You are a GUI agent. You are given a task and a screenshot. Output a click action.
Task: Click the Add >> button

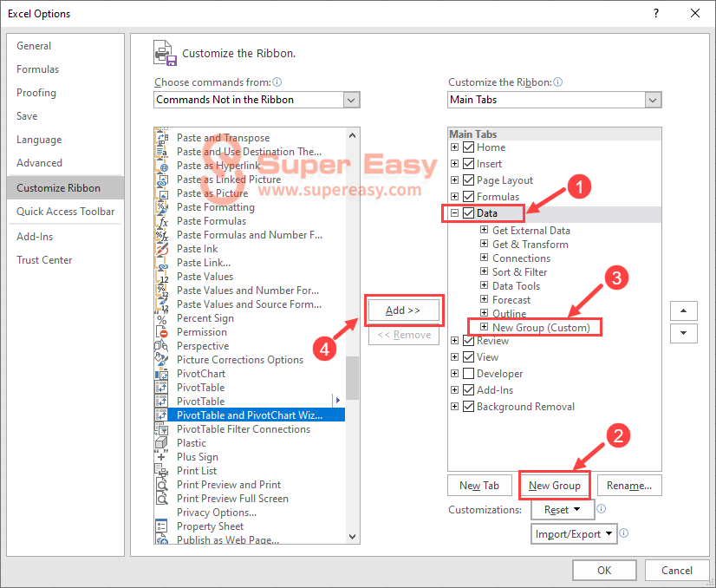(x=404, y=310)
